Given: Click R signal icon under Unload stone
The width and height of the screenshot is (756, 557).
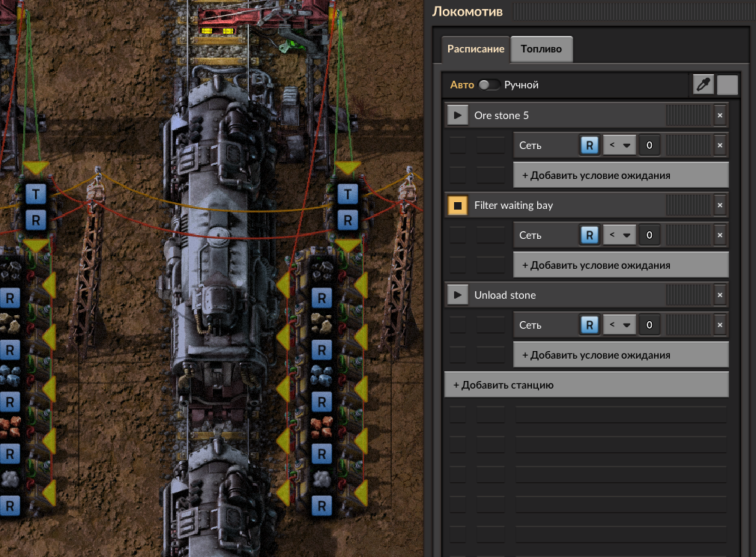Looking at the screenshot, I should point(590,325).
